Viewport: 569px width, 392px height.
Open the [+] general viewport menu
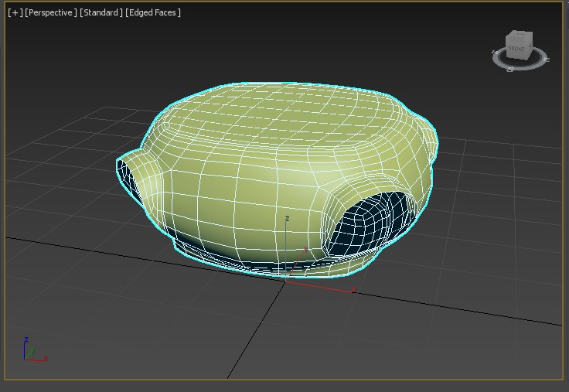15,12
